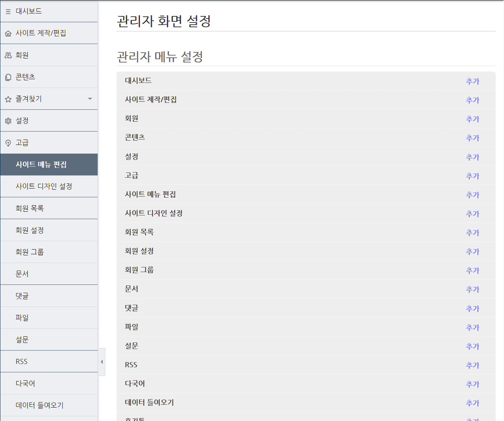
Task: Click the lightbulb icon next to 고급
Action: point(8,142)
